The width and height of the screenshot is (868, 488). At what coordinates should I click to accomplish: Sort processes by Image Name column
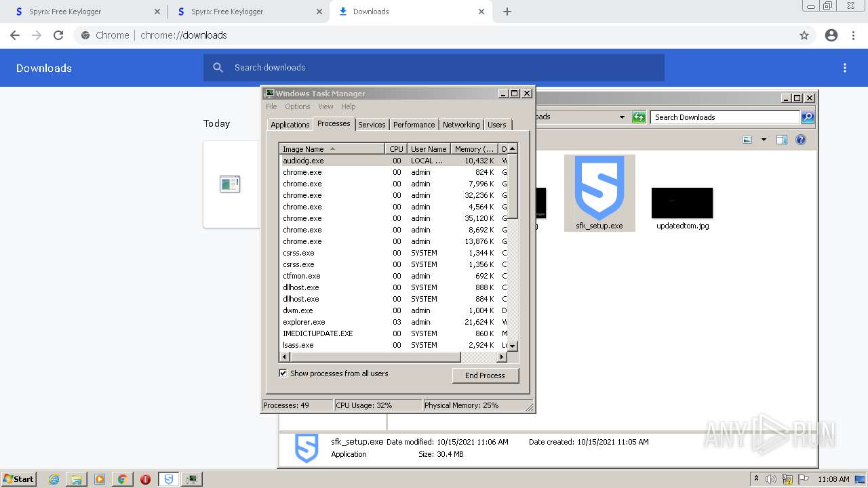[x=332, y=148]
